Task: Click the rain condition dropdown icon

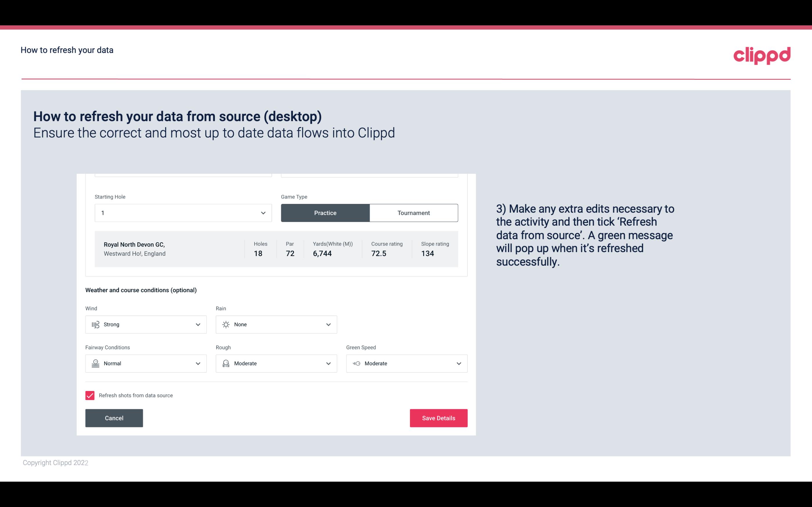Action: [x=328, y=324]
